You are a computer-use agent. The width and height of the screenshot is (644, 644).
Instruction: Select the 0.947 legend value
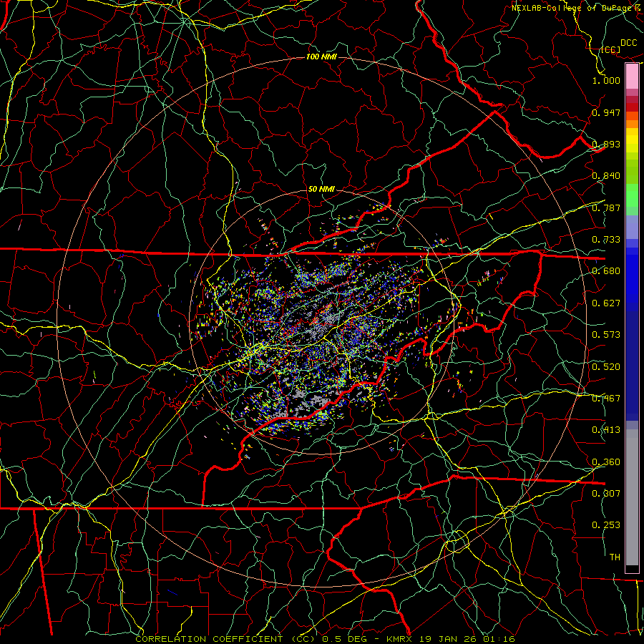click(x=606, y=112)
